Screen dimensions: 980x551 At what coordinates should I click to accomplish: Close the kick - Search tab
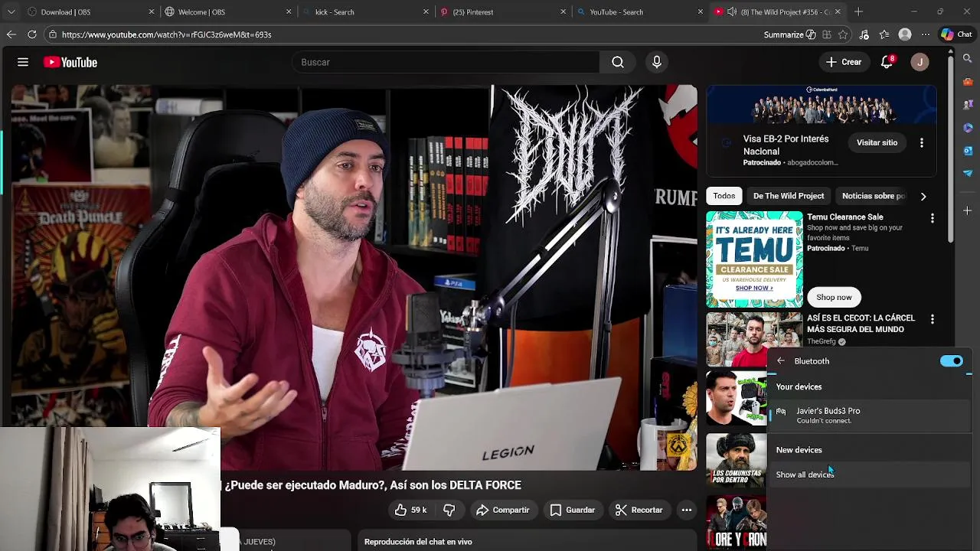[x=426, y=11]
